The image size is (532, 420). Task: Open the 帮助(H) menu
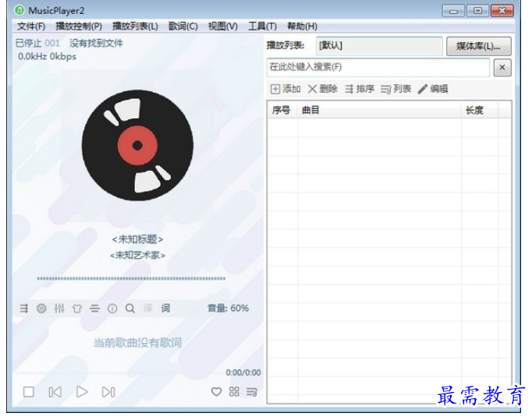point(302,26)
